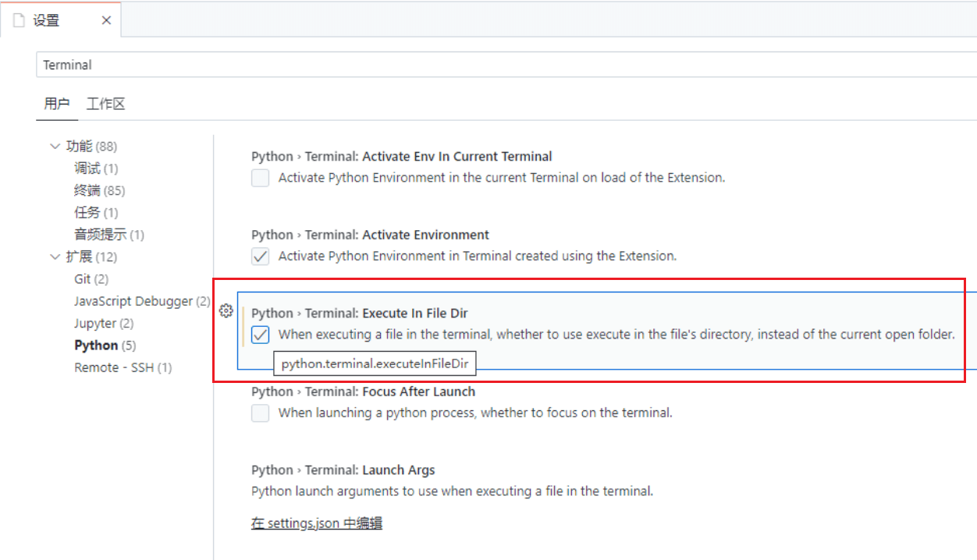The width and height of the screenshot is (977, 560).
Task: Collapse the 扩展 tree section
Action: (x=55, y=257)
